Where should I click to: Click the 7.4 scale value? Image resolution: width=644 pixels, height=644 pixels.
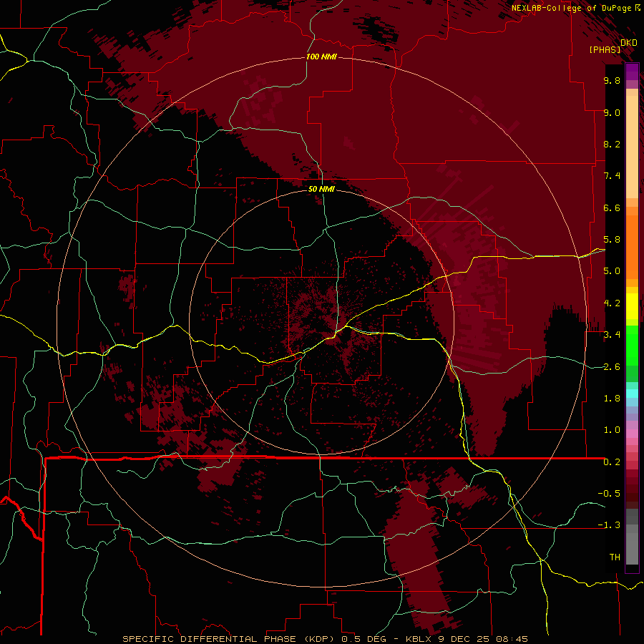[612, 176]
